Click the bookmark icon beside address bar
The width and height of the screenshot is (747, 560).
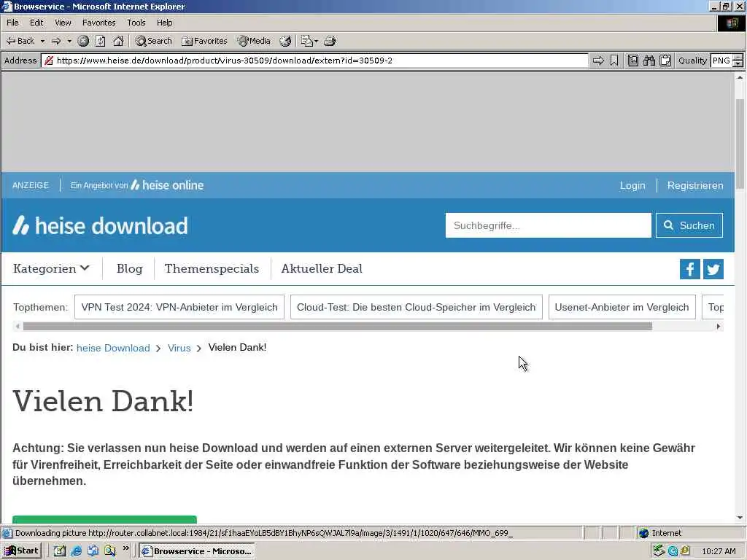coord(614,61)
